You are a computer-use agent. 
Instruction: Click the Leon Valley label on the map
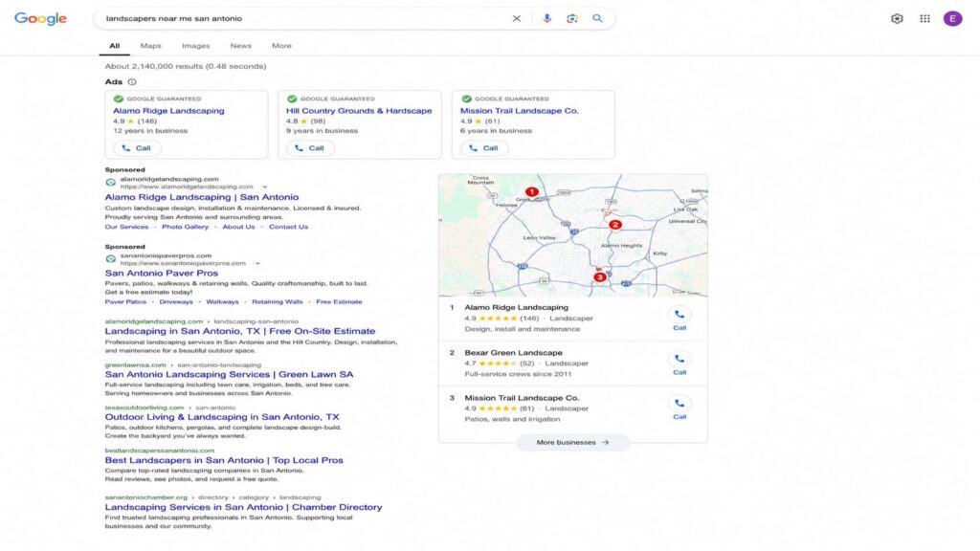point(540,238)
